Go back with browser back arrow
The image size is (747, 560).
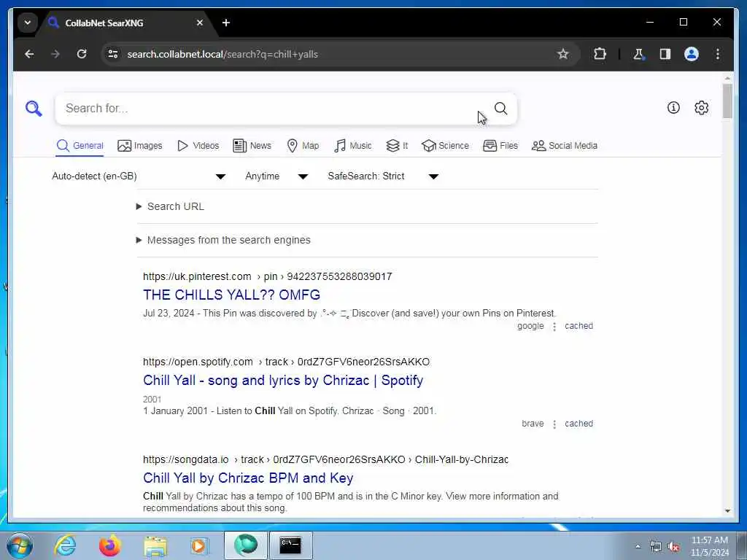pos(29,54)
